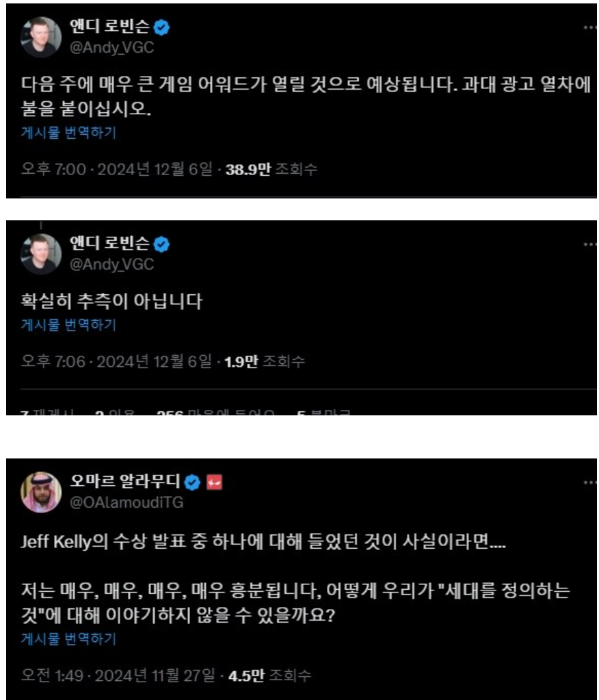Click the 오후 7:00 · 2024년 12월 6일 timestamp
599x700 pixels.
point(117,169)
